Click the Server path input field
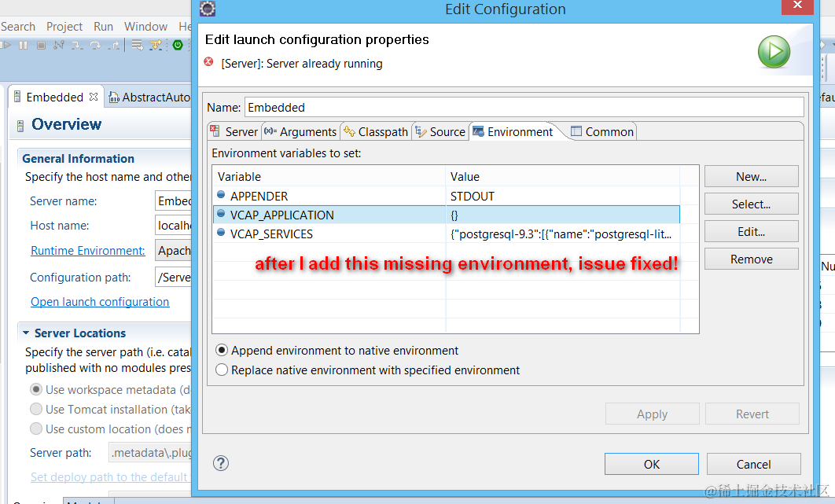The image size is (835, 504). [x=150, y=452]
